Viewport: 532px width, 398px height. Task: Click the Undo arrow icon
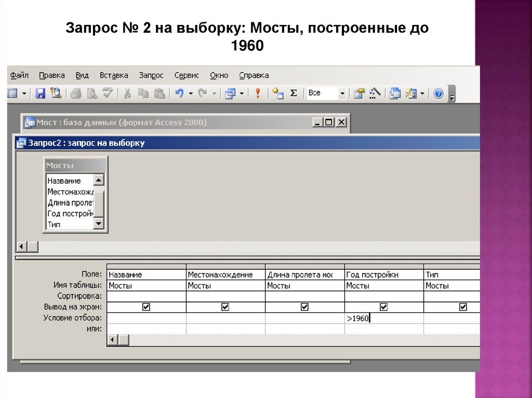click(x=179, y=93)
